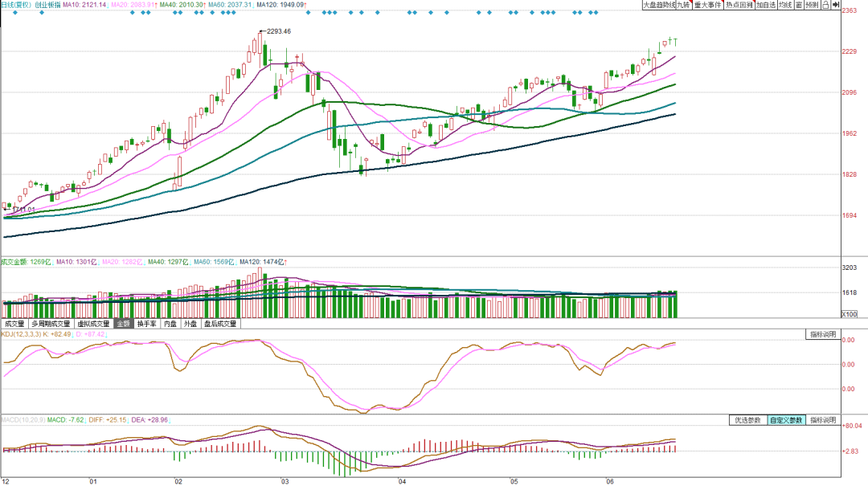
Task: Click the volume MA40: 1297亿 label
Action: tap(168, 262)
